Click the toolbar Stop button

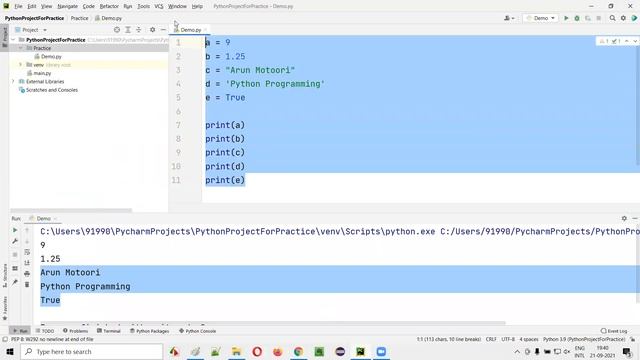tap(598, 18)
